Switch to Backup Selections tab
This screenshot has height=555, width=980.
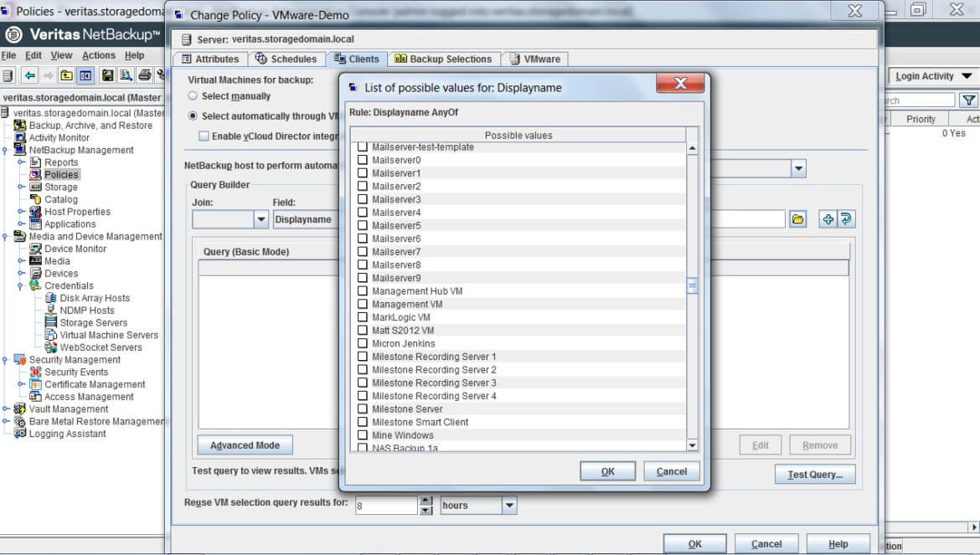444,59
